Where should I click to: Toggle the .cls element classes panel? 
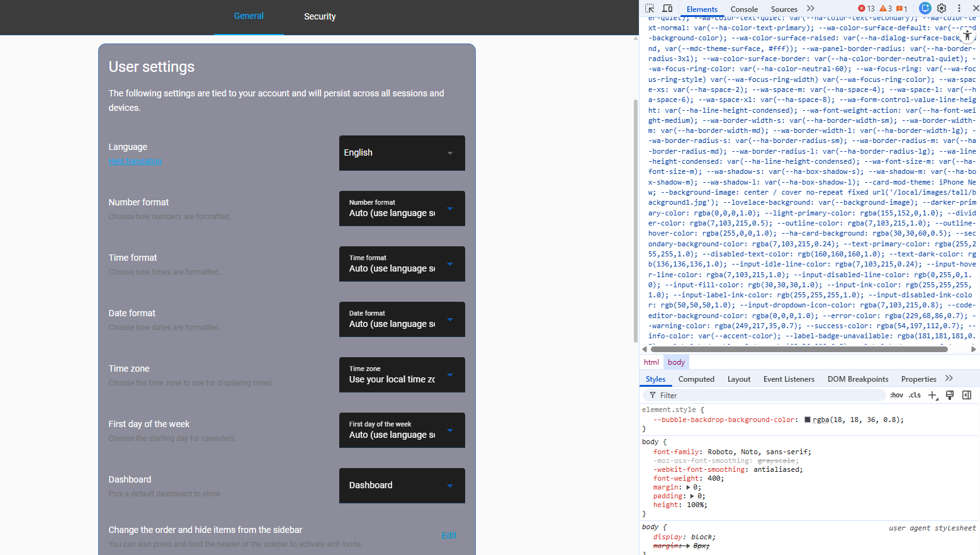(x=915, y=395)
